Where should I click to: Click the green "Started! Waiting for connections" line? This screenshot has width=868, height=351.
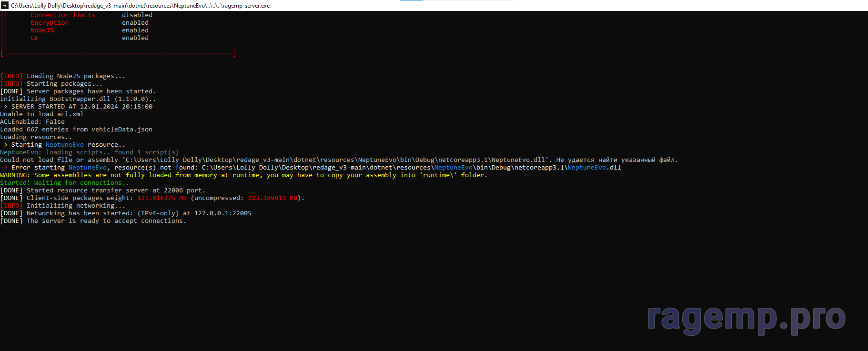coord(64,183)
